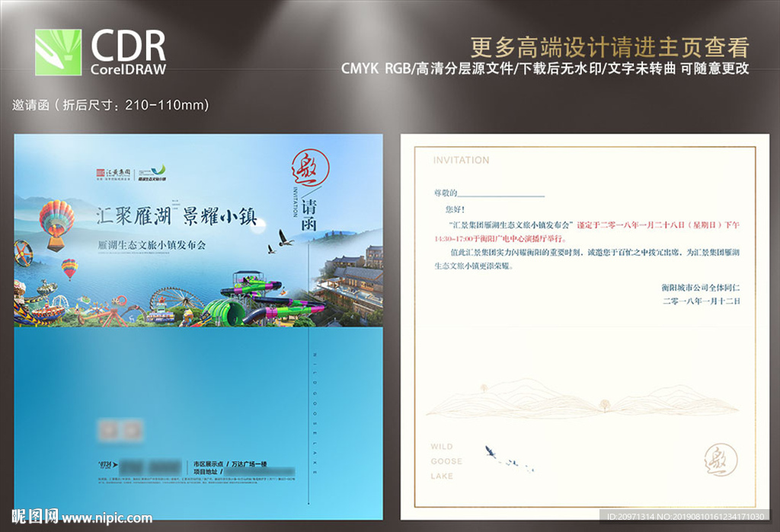Click the date "二零一八年一月十二日"
780x532 pixels.
click(702, 301)
